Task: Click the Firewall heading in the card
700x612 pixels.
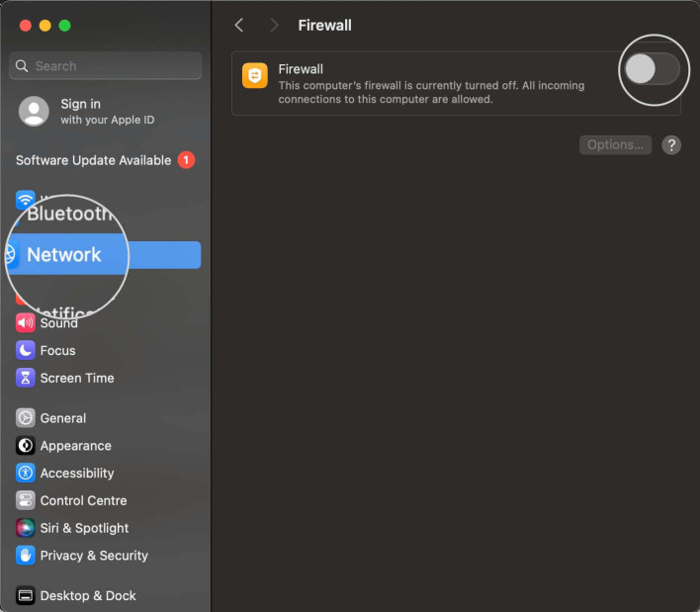Action: coord(301,69)
